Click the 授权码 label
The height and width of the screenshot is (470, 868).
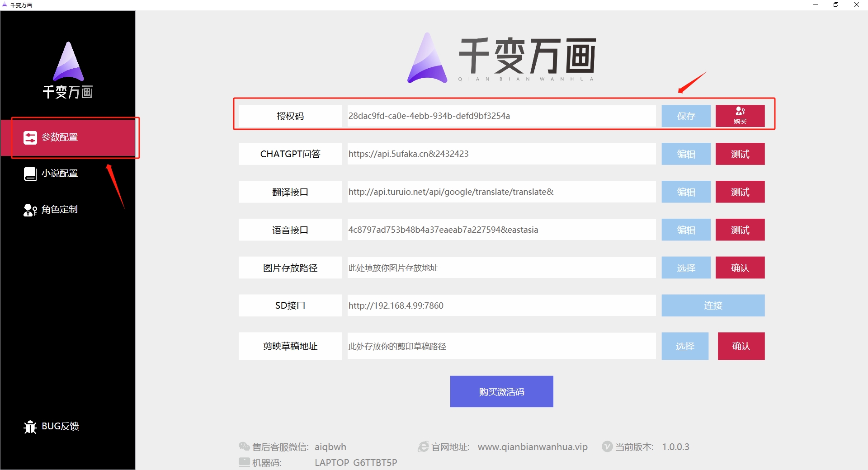coord(290,116)
